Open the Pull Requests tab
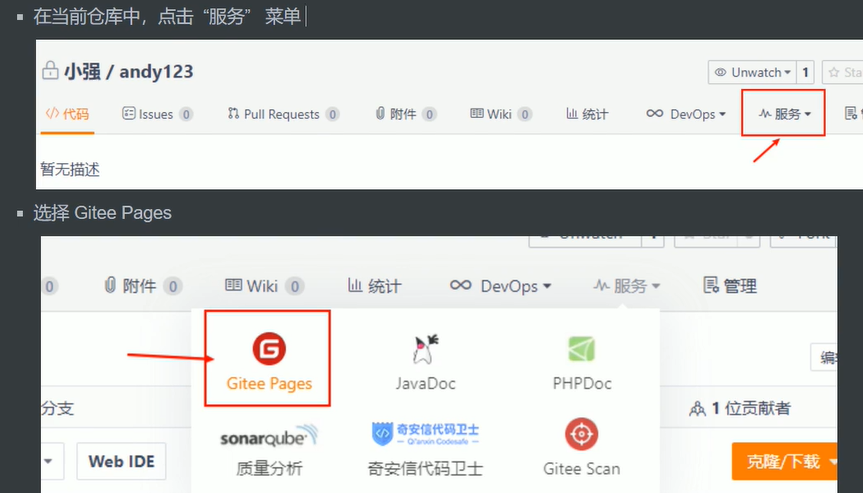This screenshot has width=863, height=493. coord(283,114)
